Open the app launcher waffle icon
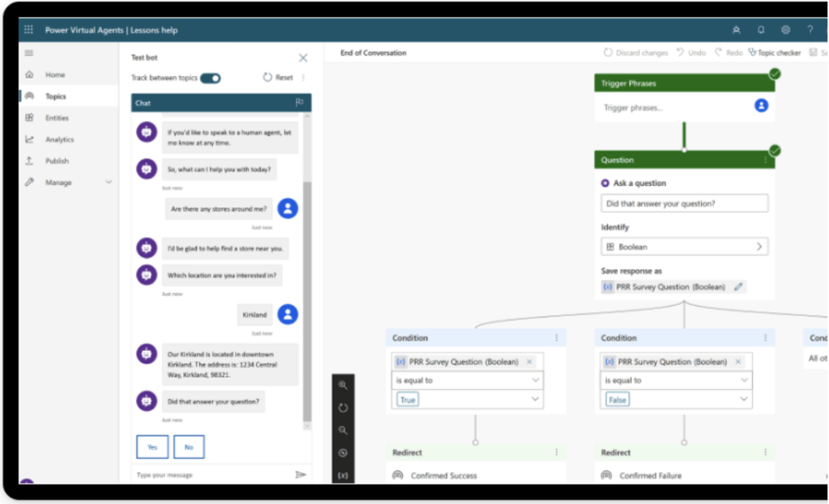This screenshot has width=829, height=504. pos(29,30)
